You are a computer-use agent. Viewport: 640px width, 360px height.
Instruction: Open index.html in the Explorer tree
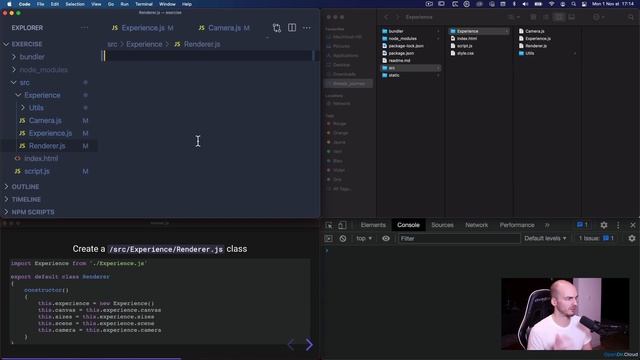(41, 158)
